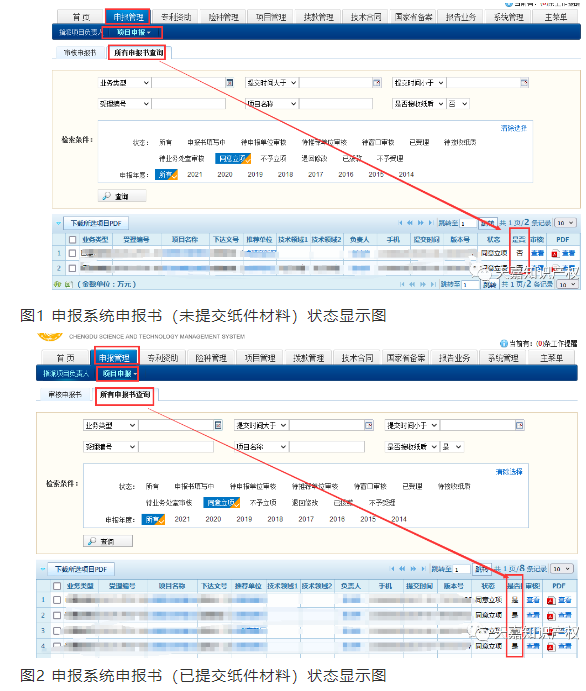Click the red PDF icon in Figure 1's first row
Screen dimensions: 586x691
coord(555,253)
